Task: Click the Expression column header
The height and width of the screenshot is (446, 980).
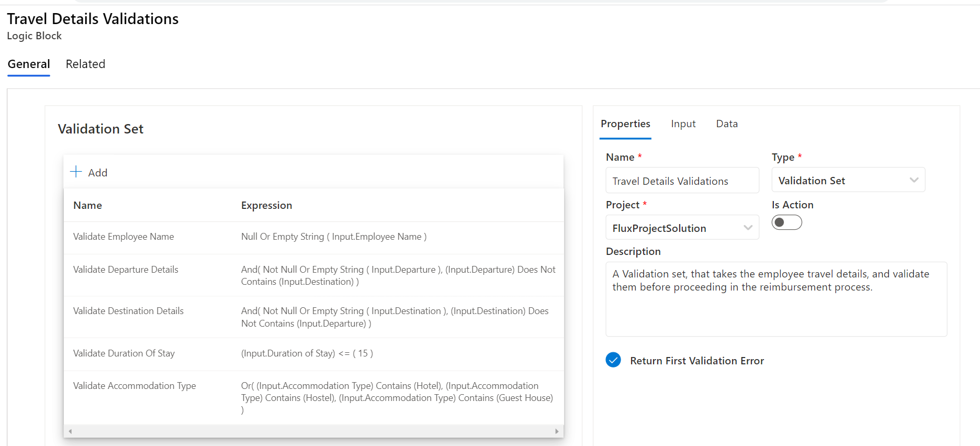Action: coord(266,205)
